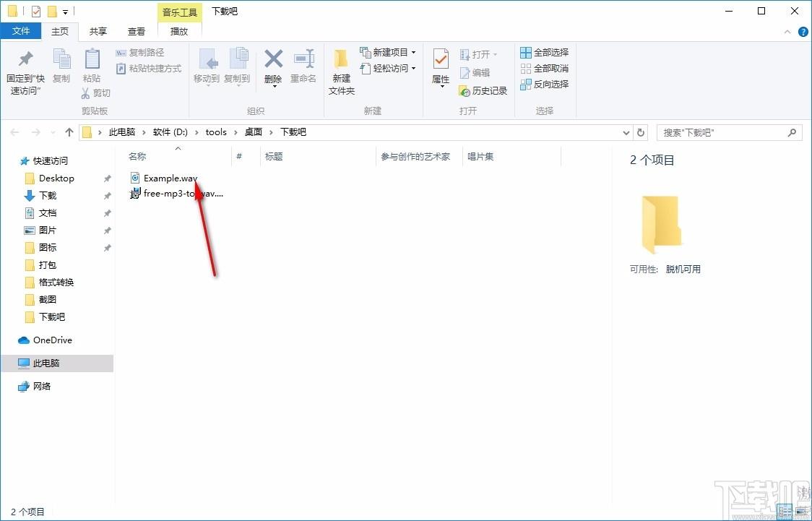Open the File (文件) tab
The width and height of the screenshot is (812, 521).
pos(21,31)
